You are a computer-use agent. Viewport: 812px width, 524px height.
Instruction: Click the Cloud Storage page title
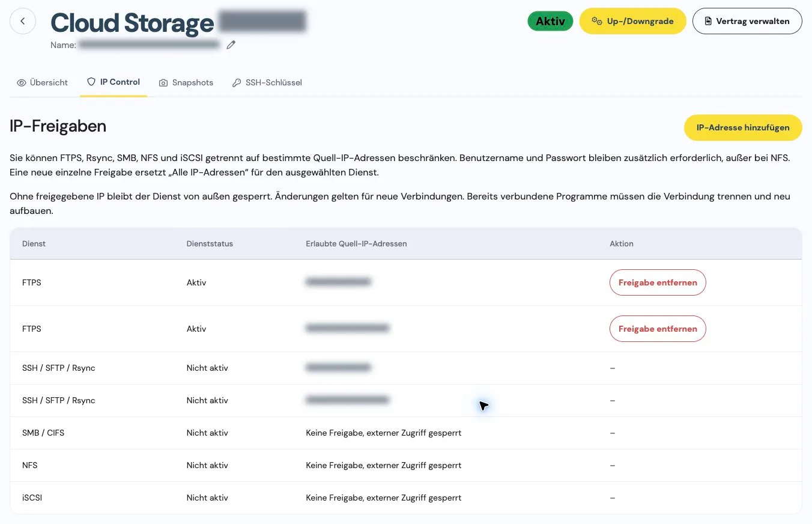click(x=132, y=23)
